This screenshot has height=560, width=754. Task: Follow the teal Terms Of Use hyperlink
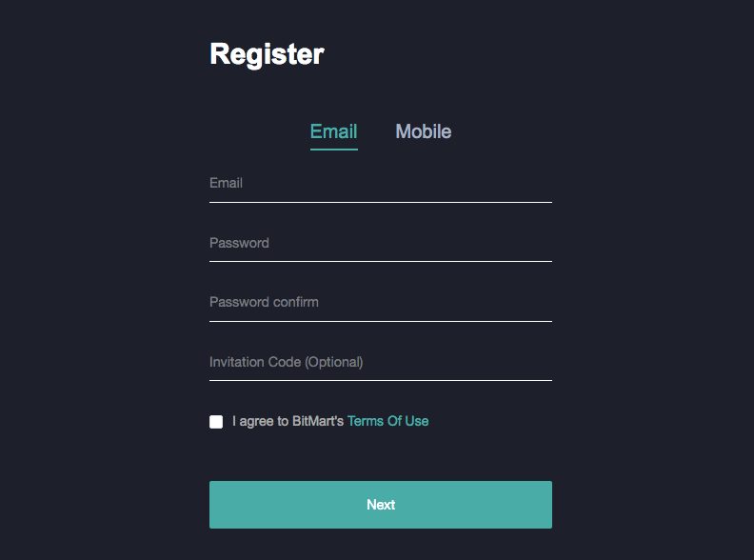coord(387,421)
